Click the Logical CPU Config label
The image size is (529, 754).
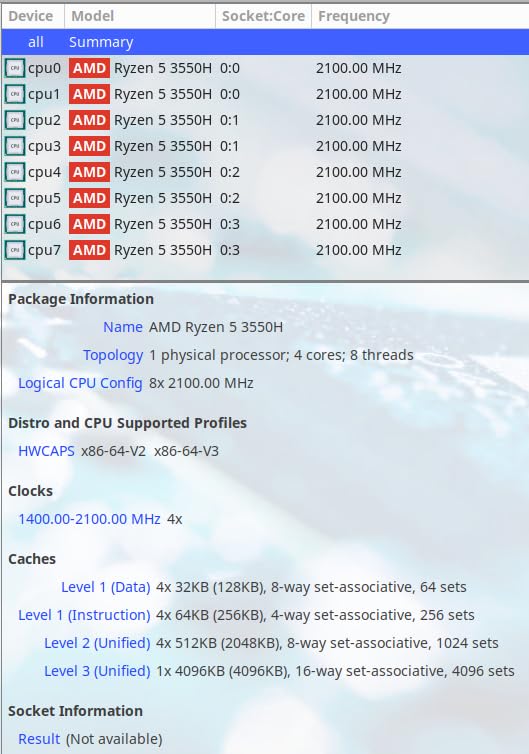click(80, 383)
